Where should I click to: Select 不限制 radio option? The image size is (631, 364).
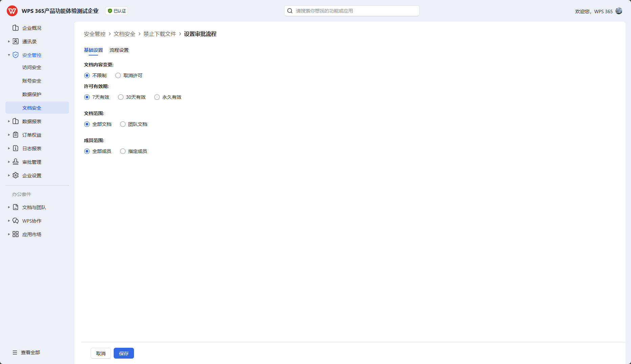click(x=87, y=75)
